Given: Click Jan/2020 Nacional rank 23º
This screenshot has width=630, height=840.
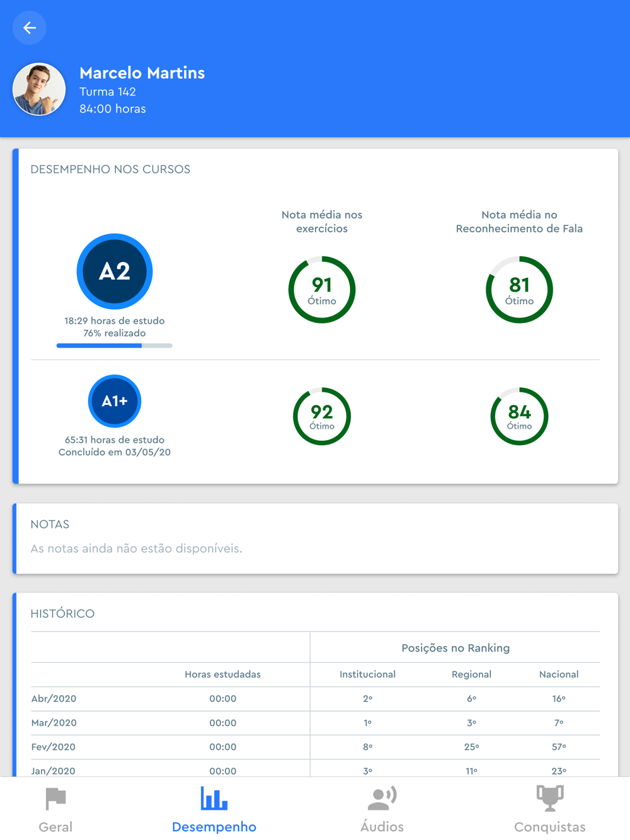Looking at the screenshot, I should pos(559,771).
